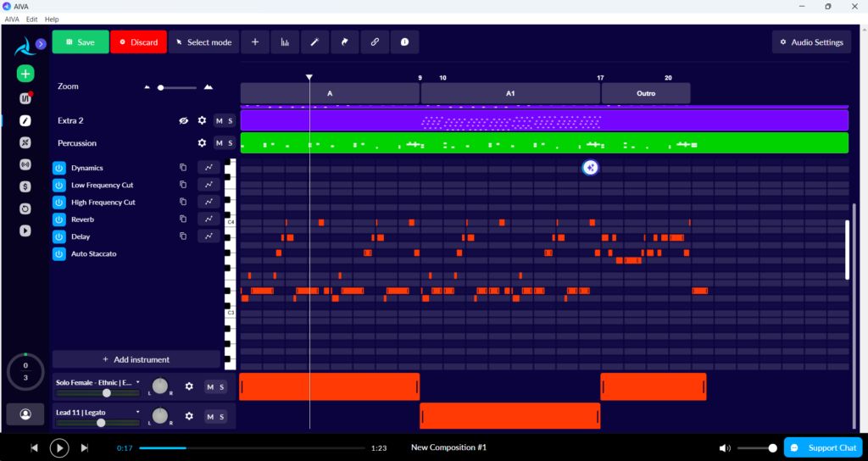
Task: Open the dollar sign sidebar icon
Action: click(25, 186)
